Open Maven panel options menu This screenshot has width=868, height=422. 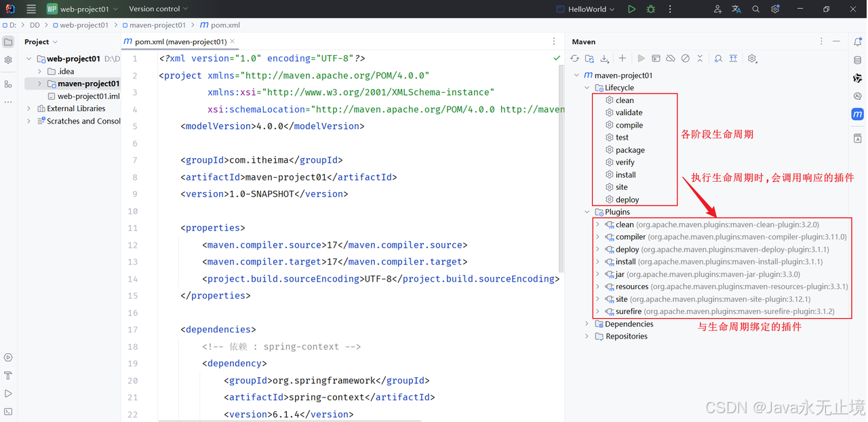[822, 42]
